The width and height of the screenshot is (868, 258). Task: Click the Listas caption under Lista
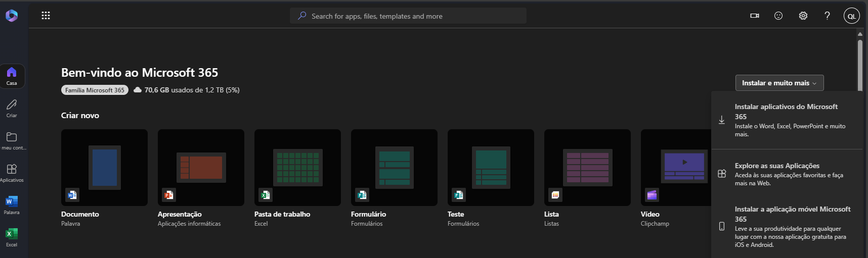coord(551,224)
